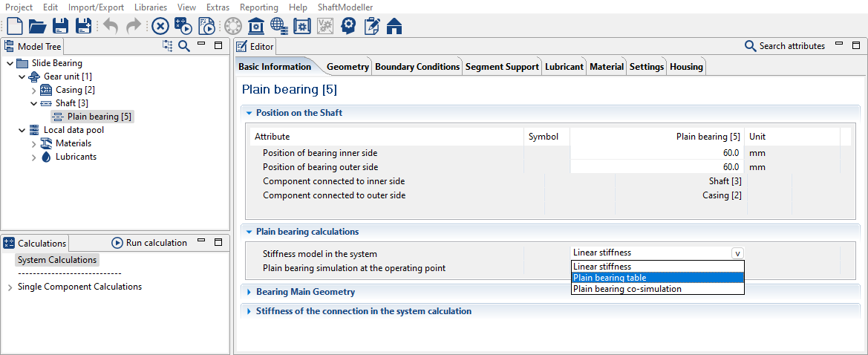Edit Position of bearing inner side value

656,153
